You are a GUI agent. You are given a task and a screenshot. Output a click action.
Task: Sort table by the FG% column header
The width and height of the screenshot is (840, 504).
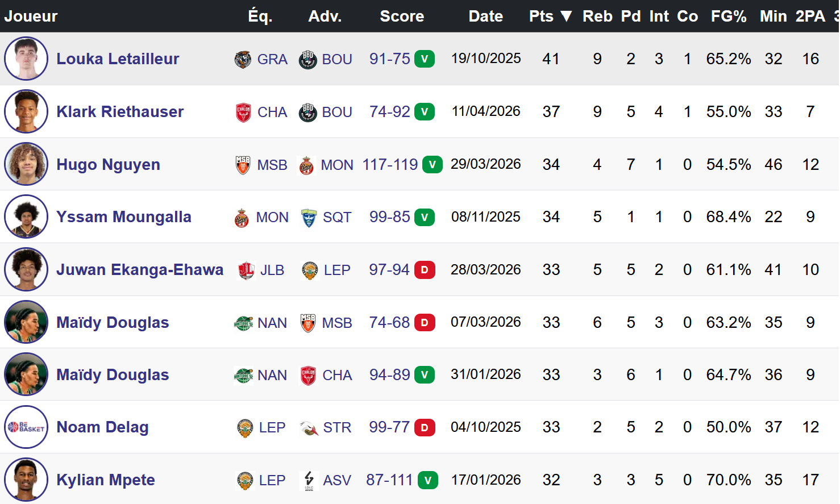(x=728, y=16)
